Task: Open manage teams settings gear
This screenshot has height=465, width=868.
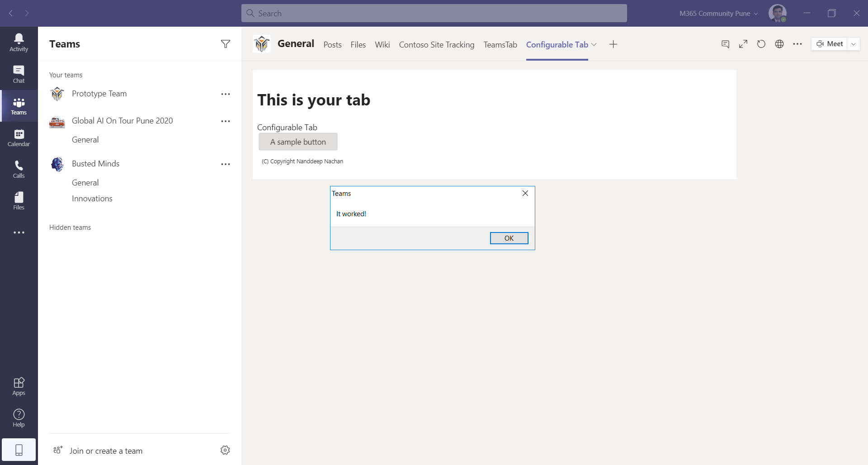Action: [225, 450]
